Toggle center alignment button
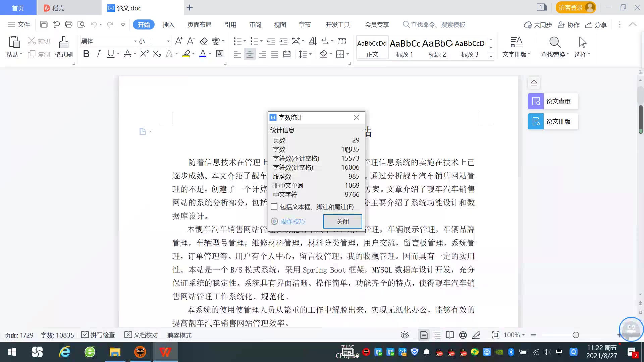The width and height of the screenshot is (644, 362). point(250,54)
